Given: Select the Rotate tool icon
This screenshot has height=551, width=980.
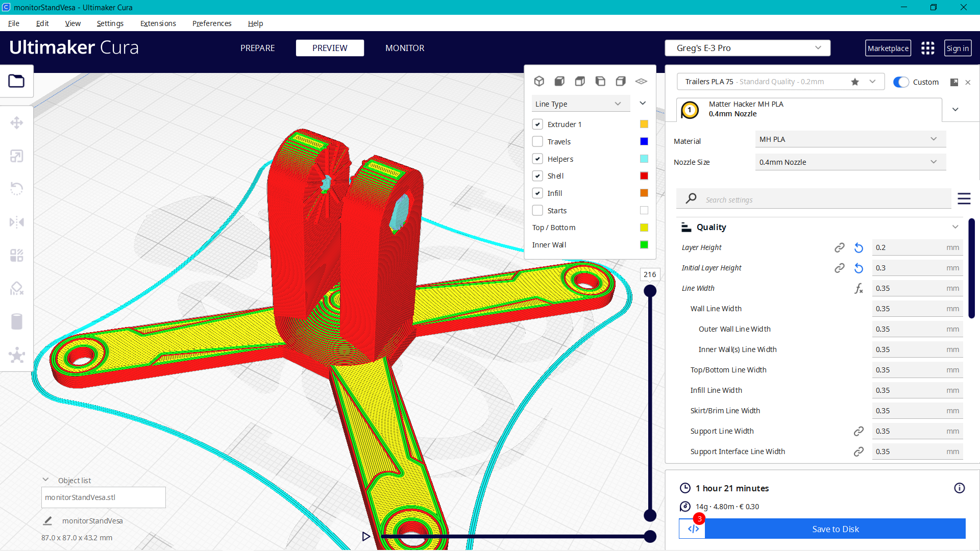Looking at the screenshot, I should (16, 189).
